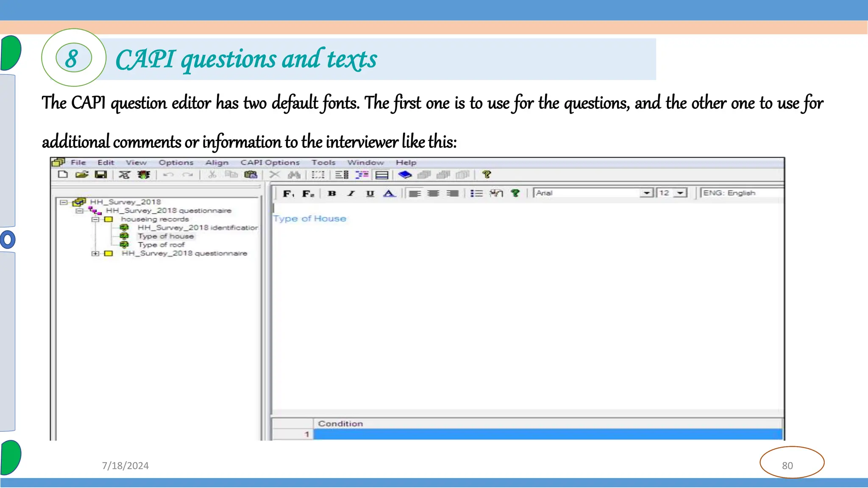Click the Type of House question text
This screenshot has width=868, height=488.
310,219
